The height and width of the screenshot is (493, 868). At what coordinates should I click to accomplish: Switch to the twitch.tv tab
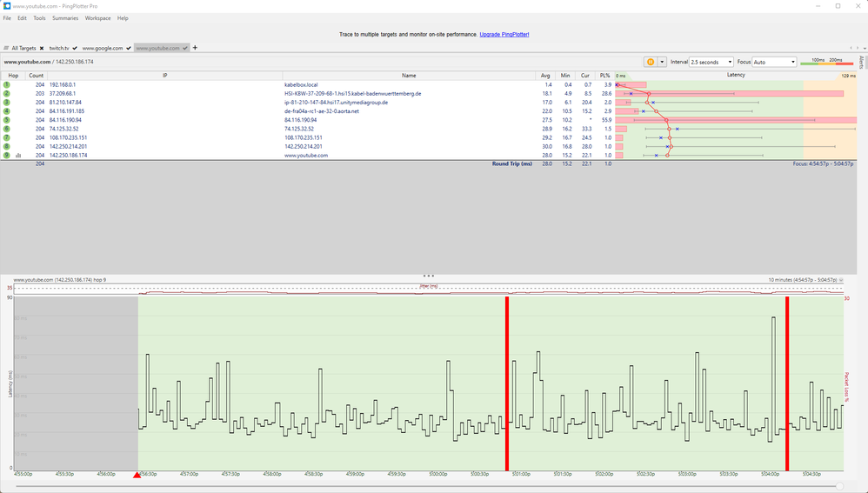pyautogui.click(x=59, y=48)
